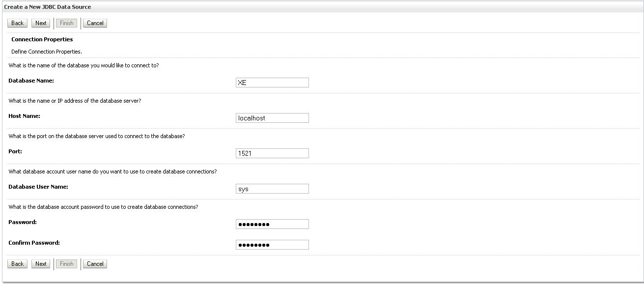
Task: Click the Host Name field showing localhost
Action: pyautogui.click(x=272, y=118)
